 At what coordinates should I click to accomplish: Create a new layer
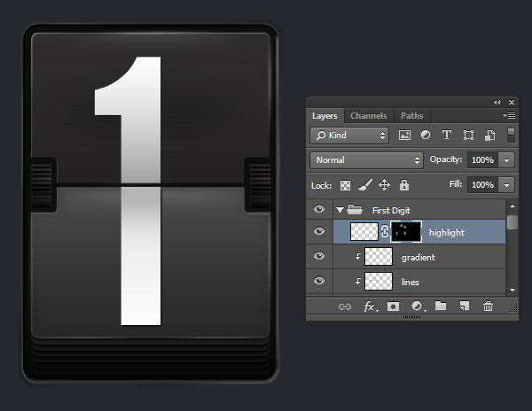pyautogui.click(x=464, y=306)
